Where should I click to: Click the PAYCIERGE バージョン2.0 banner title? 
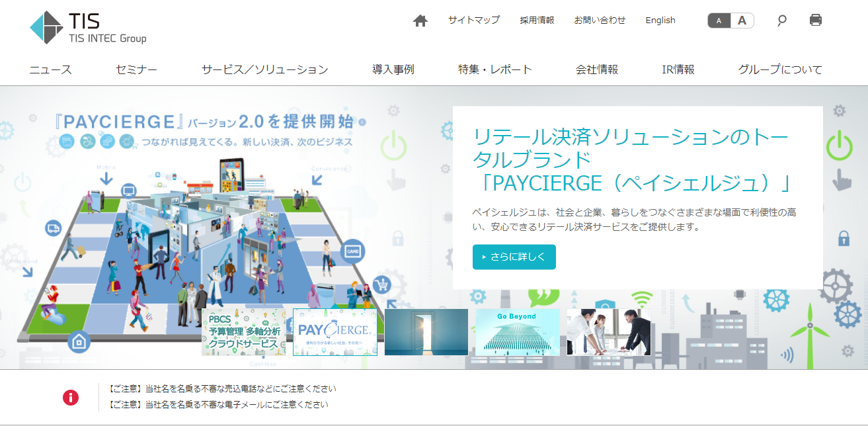coord(205,122)
